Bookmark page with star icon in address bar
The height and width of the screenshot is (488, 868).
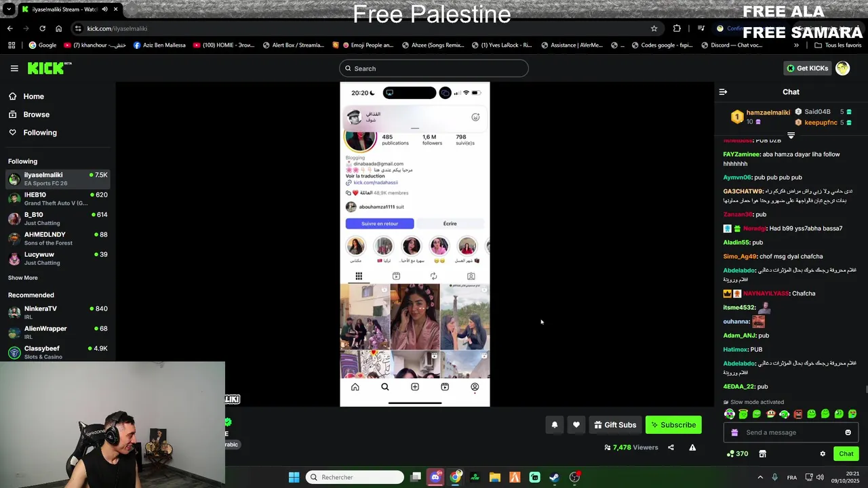[x=654, y=28]
